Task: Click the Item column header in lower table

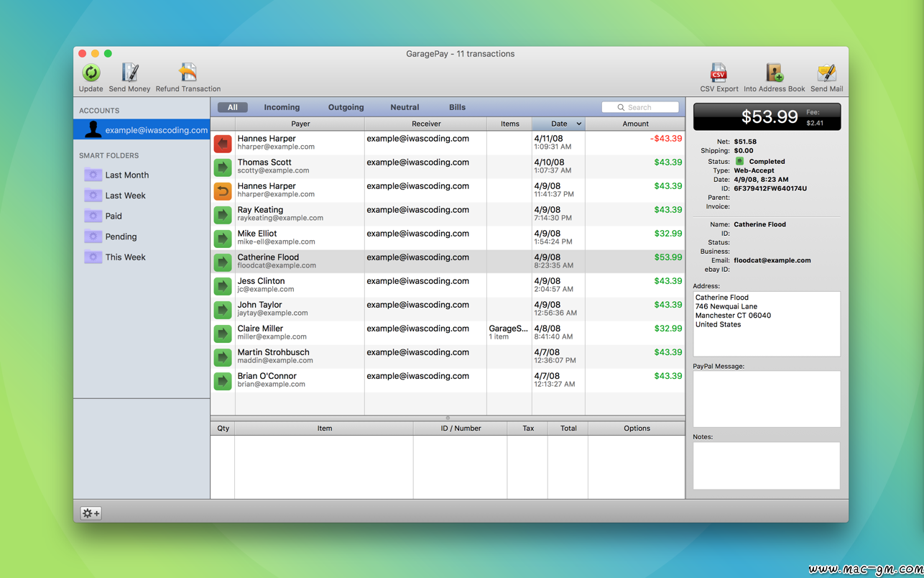Action: point(324,428)
